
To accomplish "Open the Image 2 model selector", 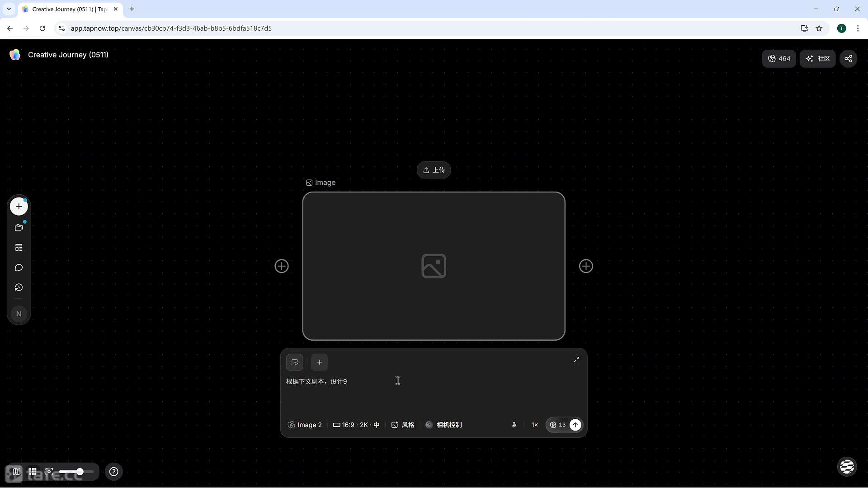I will click(305, 425).
